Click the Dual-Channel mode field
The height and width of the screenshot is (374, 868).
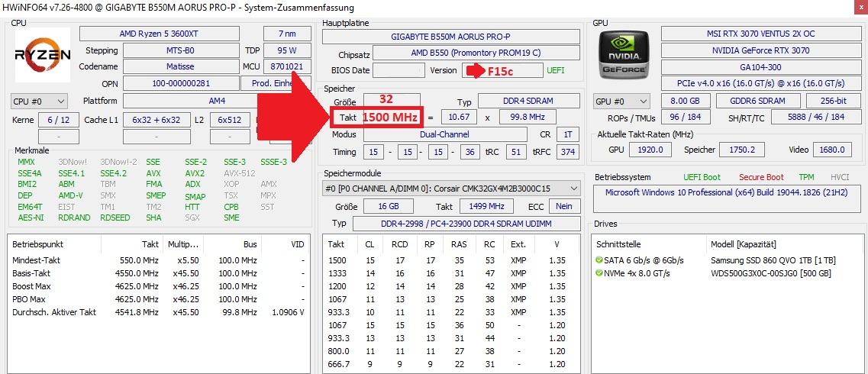[445, 134]
